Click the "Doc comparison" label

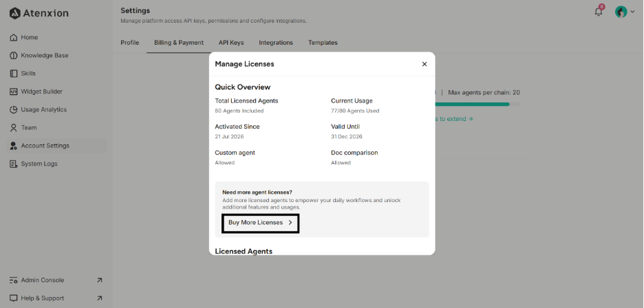354,153
